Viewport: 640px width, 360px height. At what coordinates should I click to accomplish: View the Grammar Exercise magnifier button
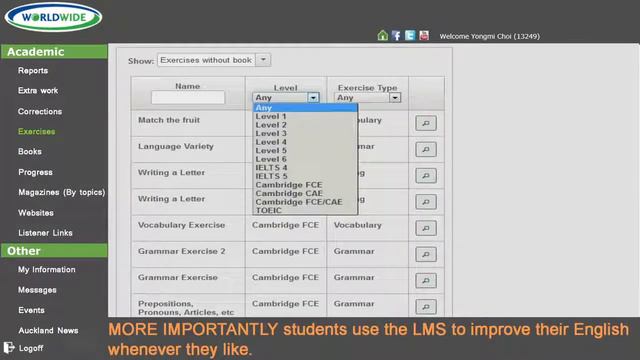[x=426, y=280]
